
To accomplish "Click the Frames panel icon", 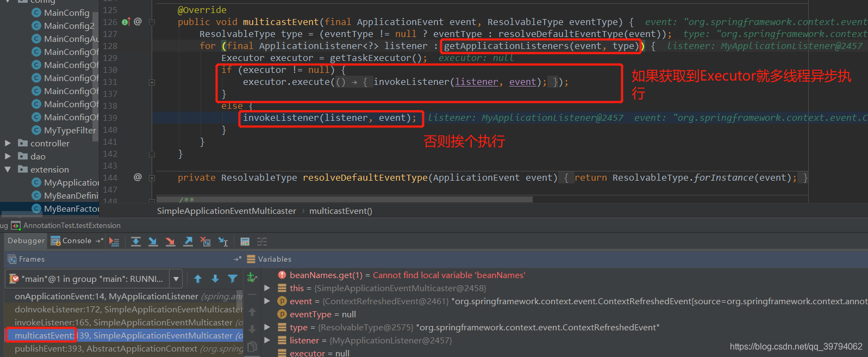I will pos(12,260).
